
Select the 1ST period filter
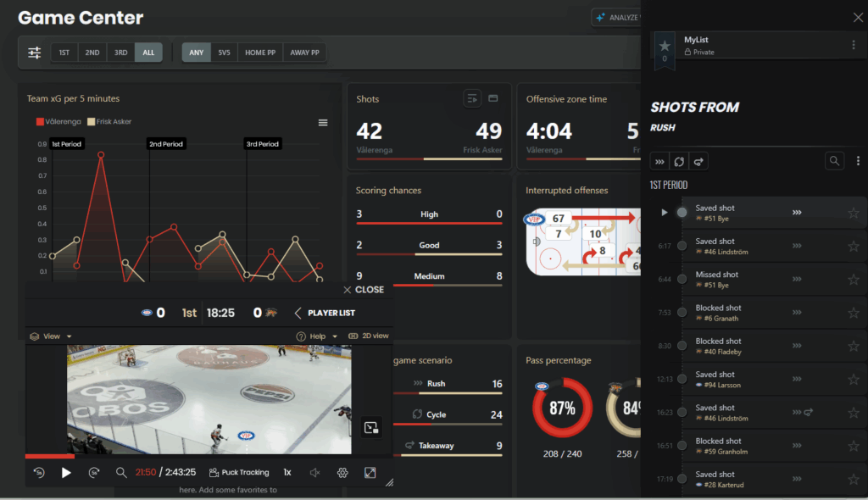(64, 53)
